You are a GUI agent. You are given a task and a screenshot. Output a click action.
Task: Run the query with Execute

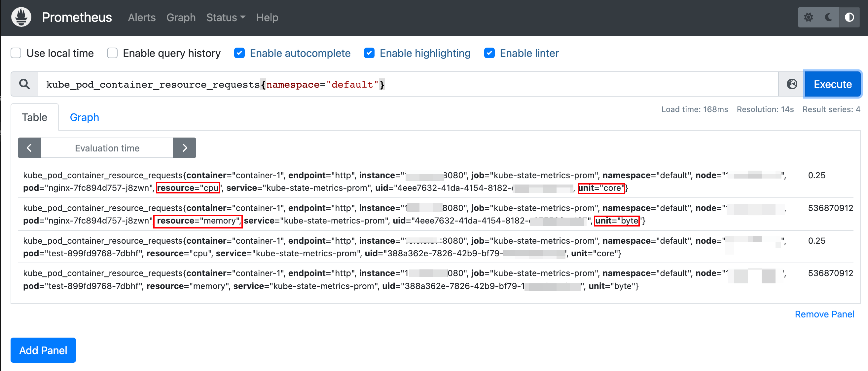point(833,84)
